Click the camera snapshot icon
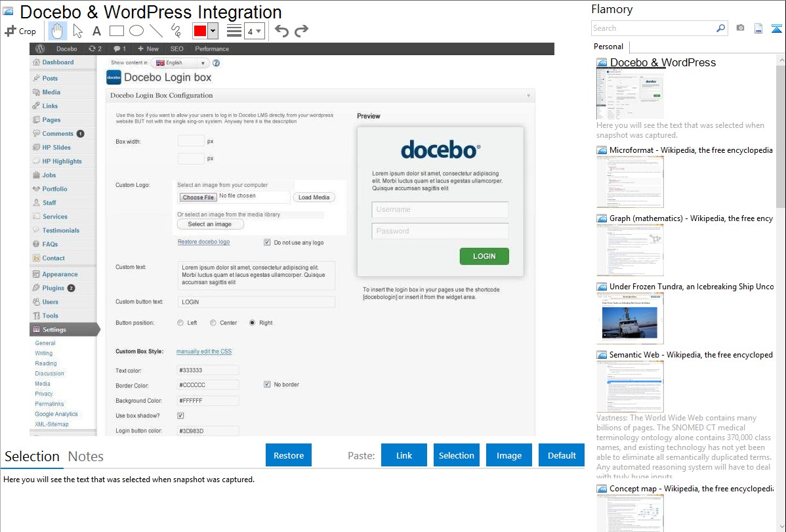Screen dimensions: 786x532 (x=740, y=28)
